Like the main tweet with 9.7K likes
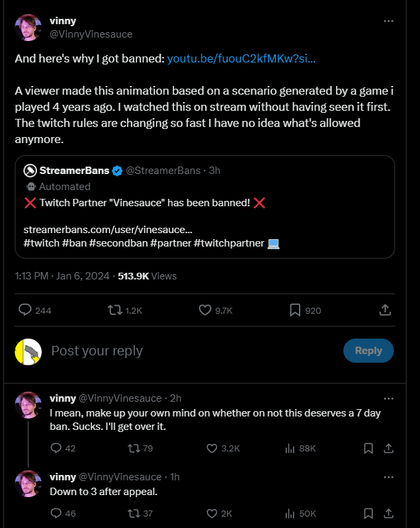 (205, 310)
